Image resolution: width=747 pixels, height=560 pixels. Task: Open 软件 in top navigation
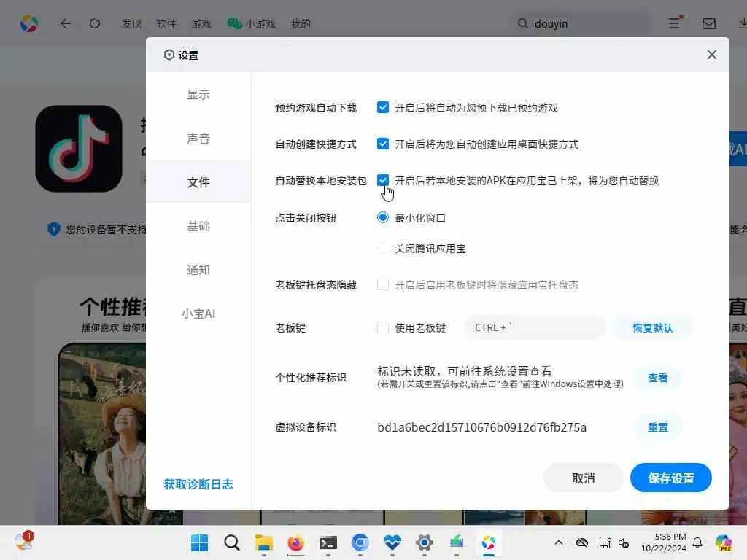click(166, 23)
